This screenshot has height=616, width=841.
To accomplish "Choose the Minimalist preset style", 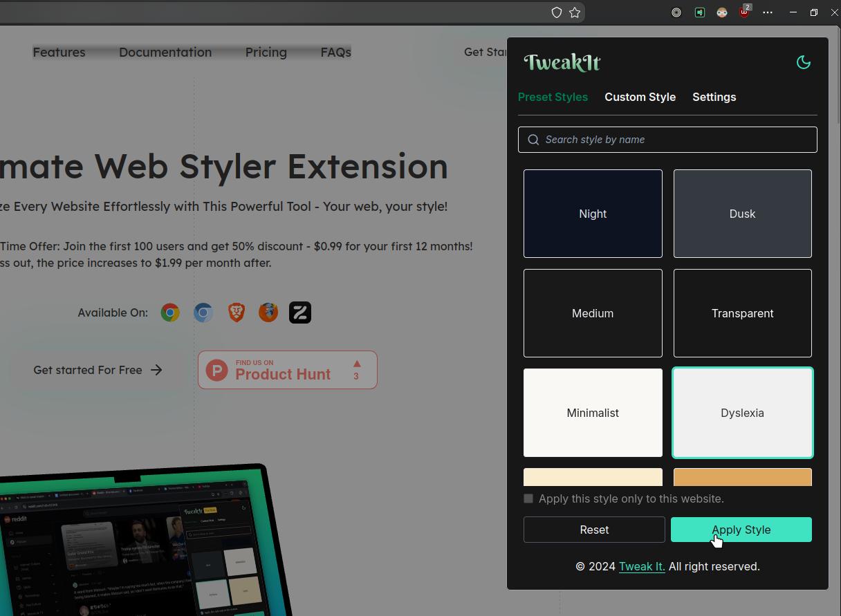I will tap(593, 413).
